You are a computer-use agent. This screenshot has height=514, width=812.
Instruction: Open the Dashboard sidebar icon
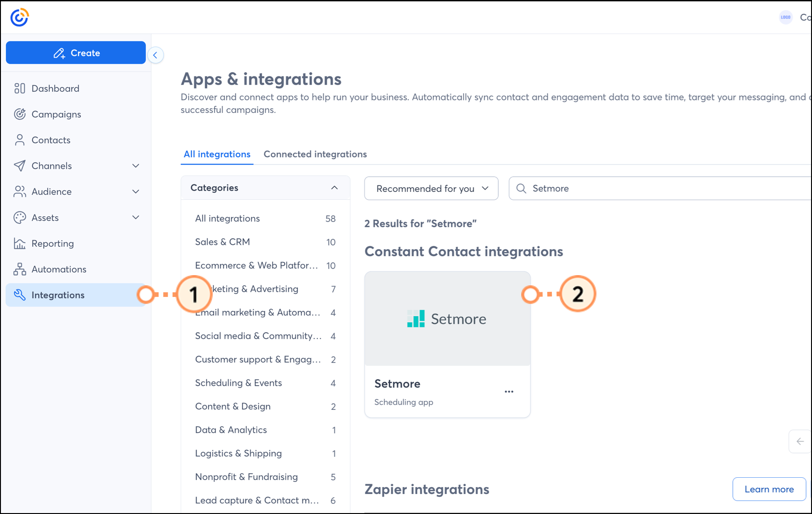[20, 88]
